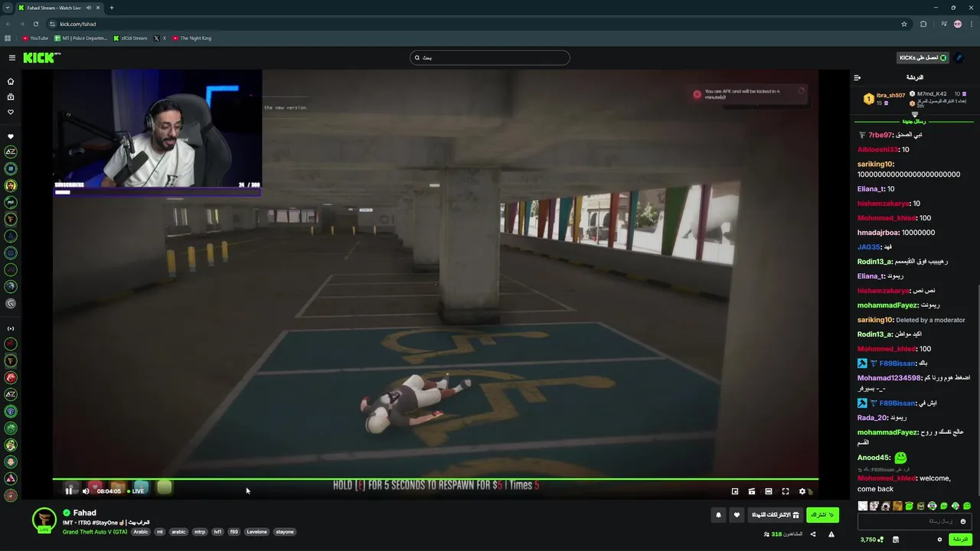
Task: Open The Night King bookmark
Action: tap(191, 37)
